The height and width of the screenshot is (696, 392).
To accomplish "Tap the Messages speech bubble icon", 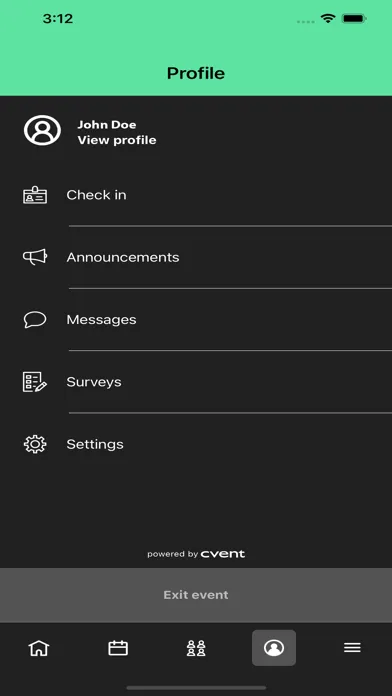I will [35, 320].
